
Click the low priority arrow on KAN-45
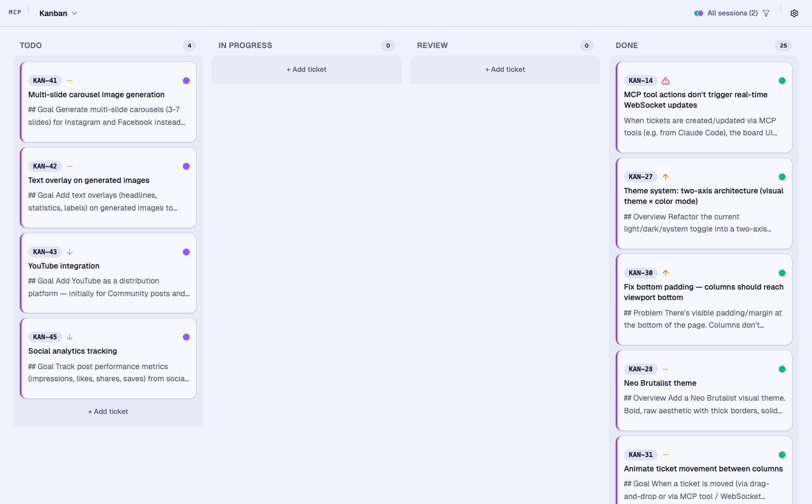coord(70,337)
